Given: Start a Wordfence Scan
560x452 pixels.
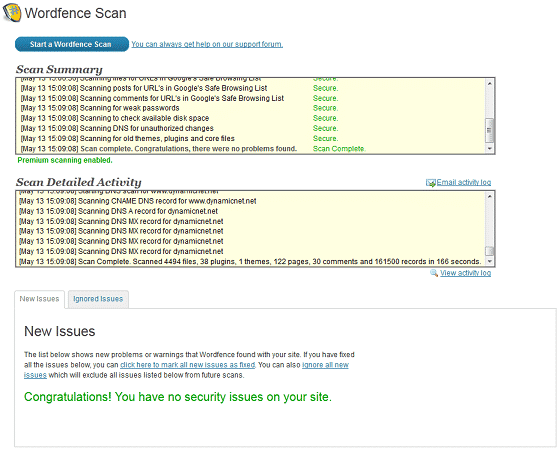Looking at the screenshot, I should pyautogui.click(x=72, y=44).
